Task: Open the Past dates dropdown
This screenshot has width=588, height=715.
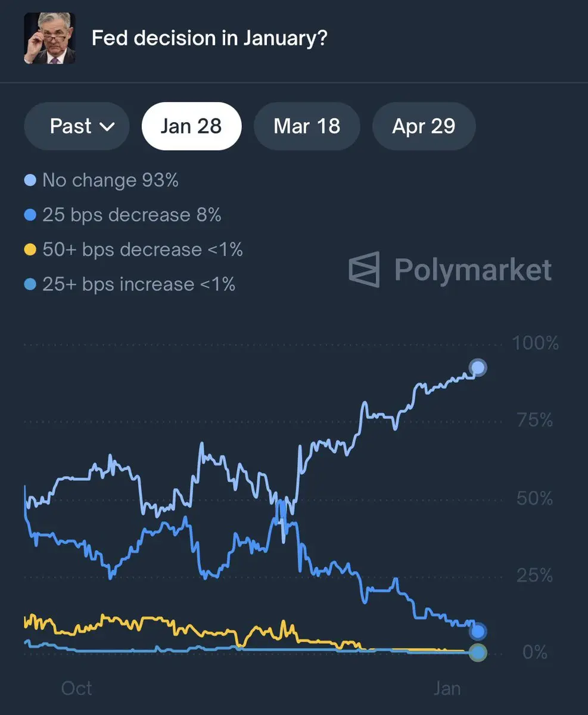Action: [77, 126]
